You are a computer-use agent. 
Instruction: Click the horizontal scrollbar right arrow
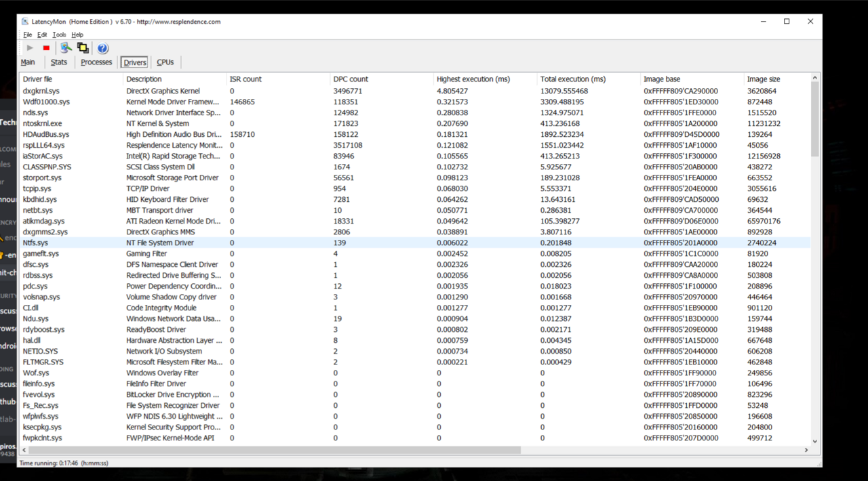click(806, 450)
